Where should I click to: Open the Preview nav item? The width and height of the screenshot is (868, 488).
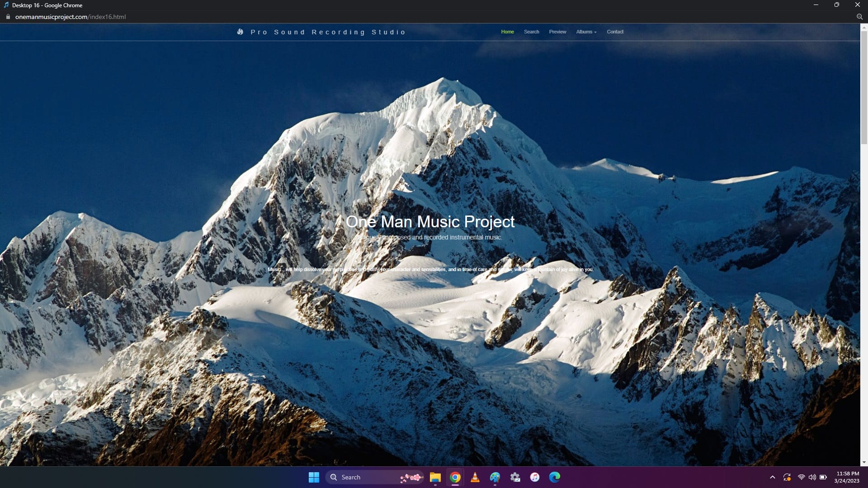click(x=557, y=32)
